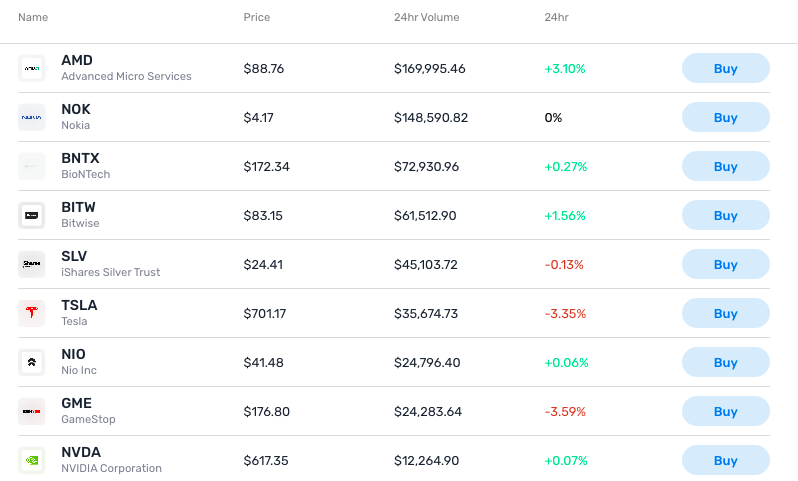Click the Bitwise logo icon

(x=32, y=215)
